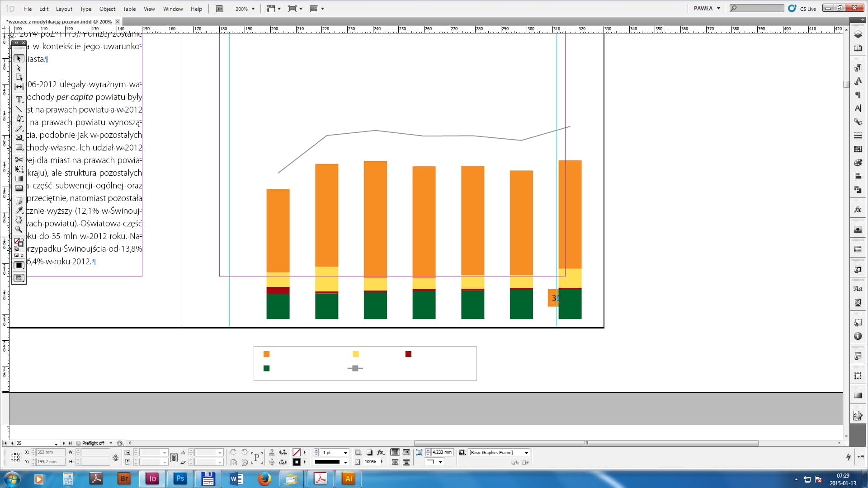Pick the Scissors tool
Viewport: 868px width, 488px height.
[x=19, y=160]
